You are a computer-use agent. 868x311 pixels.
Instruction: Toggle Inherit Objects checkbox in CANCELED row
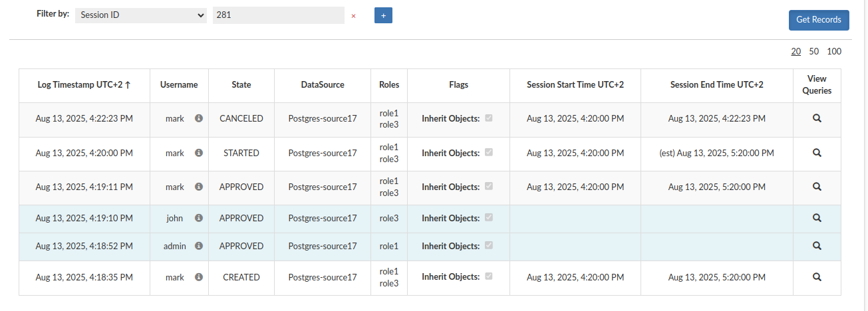(489, 118)
